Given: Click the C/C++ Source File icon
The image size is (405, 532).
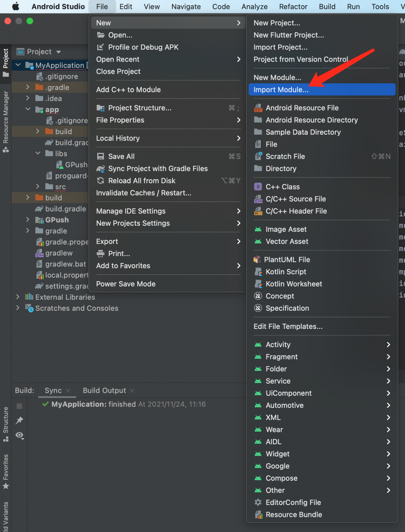Looking at the screenshot, I should point(258,199).
